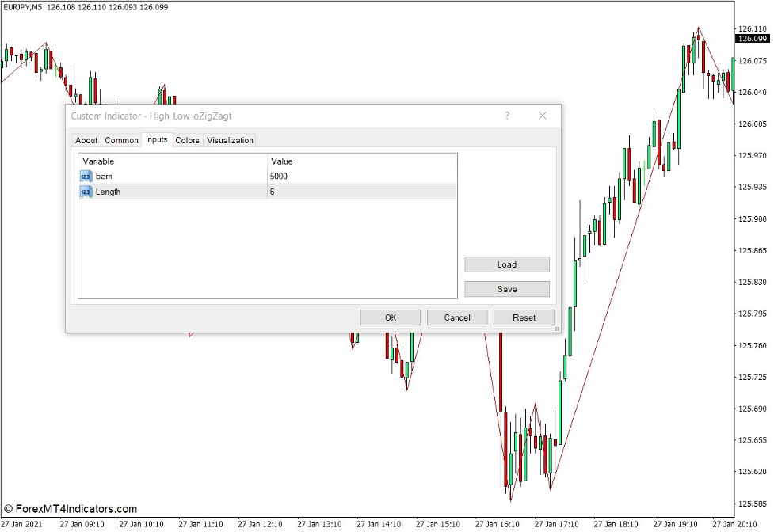774x532 pixels.
Task: Switch to the About tab
Action: click(x=86, y=140)
